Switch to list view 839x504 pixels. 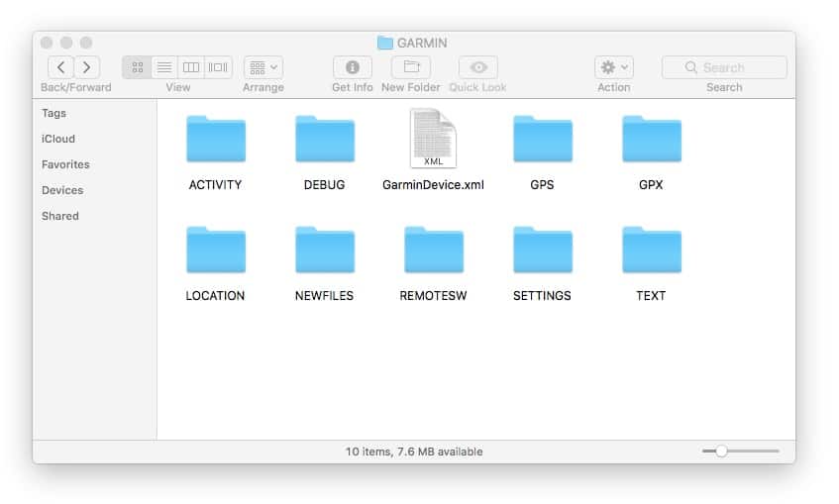click(x=164, y=67)
